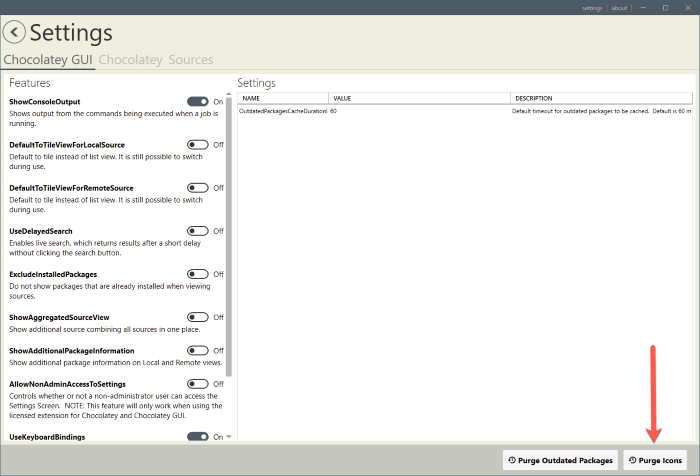Click the history icon on Purge Icons
The width and height of the screenshot is (700, 476).
click(x=633, y=460)
